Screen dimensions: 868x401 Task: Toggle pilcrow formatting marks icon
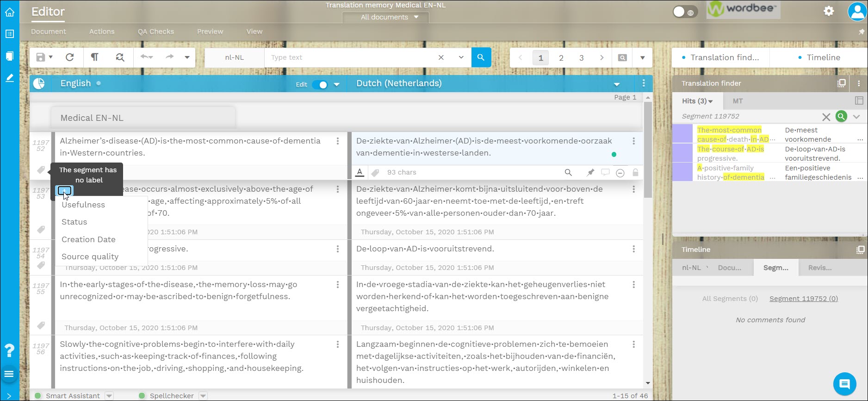(x=94, y=57)
